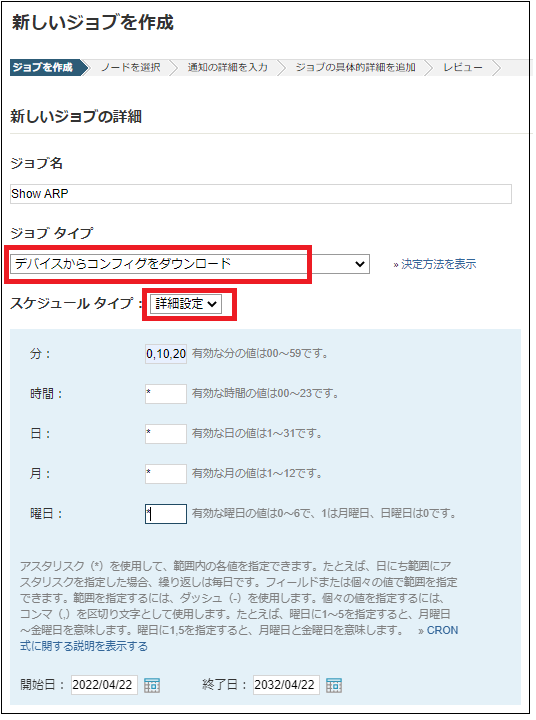Jump to the レビュー wizard step

463,68
